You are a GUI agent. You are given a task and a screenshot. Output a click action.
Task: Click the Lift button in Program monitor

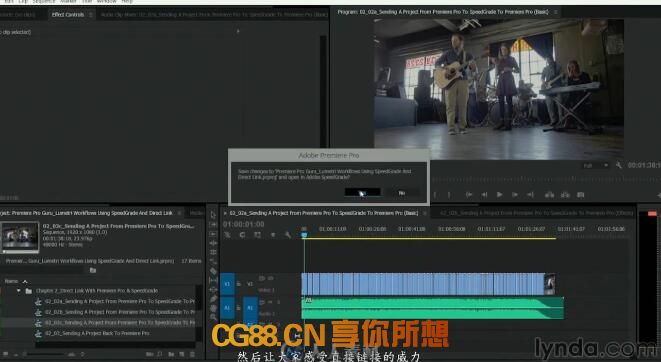click(549, 195)
